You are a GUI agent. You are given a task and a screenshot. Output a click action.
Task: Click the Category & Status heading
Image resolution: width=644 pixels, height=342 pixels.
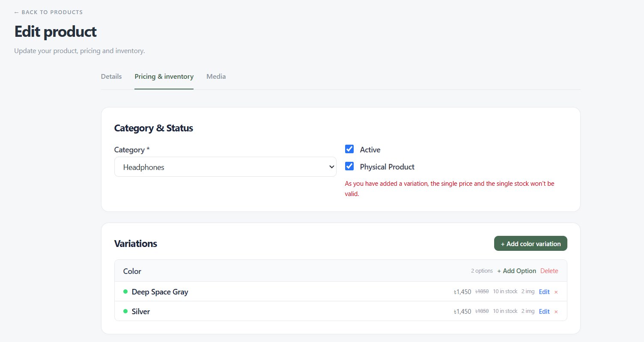coord(154,128)
